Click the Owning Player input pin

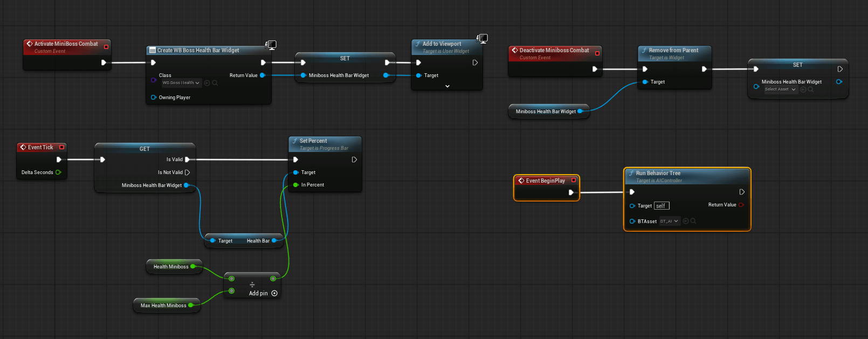pos(154,98)
